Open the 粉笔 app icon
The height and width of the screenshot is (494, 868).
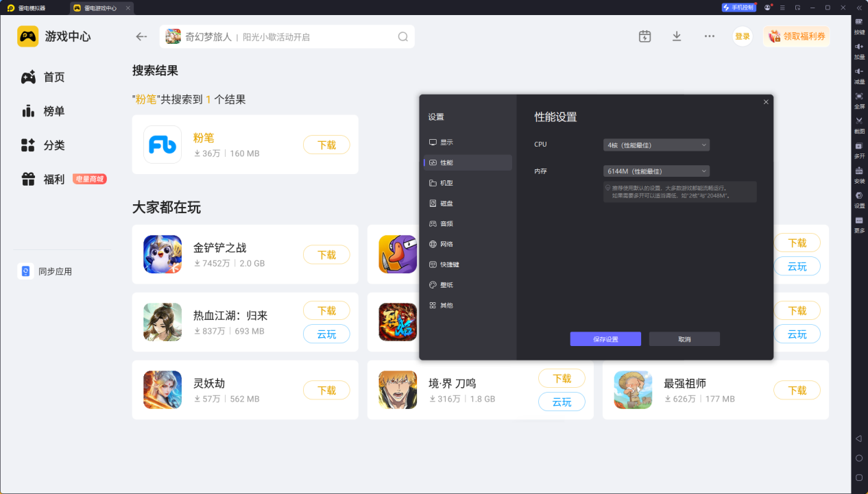click(x=162, y=145)
